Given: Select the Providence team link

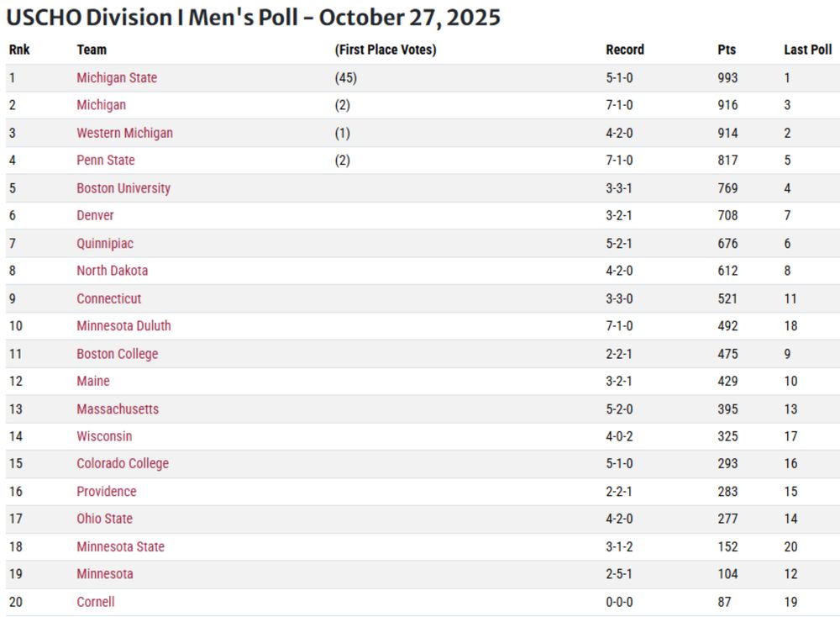Looking at the screenshot, I should pos(107,492).
